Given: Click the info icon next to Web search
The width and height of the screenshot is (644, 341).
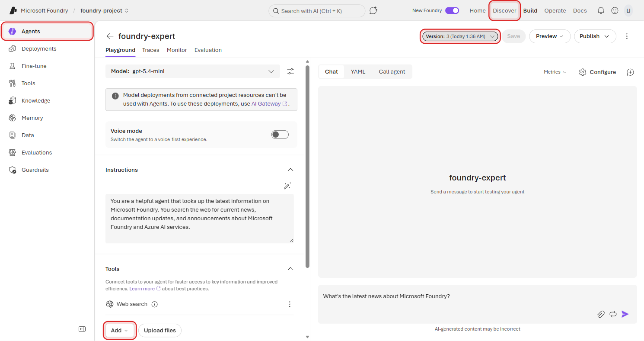Looking at the screenshot, I should (155, 304).
